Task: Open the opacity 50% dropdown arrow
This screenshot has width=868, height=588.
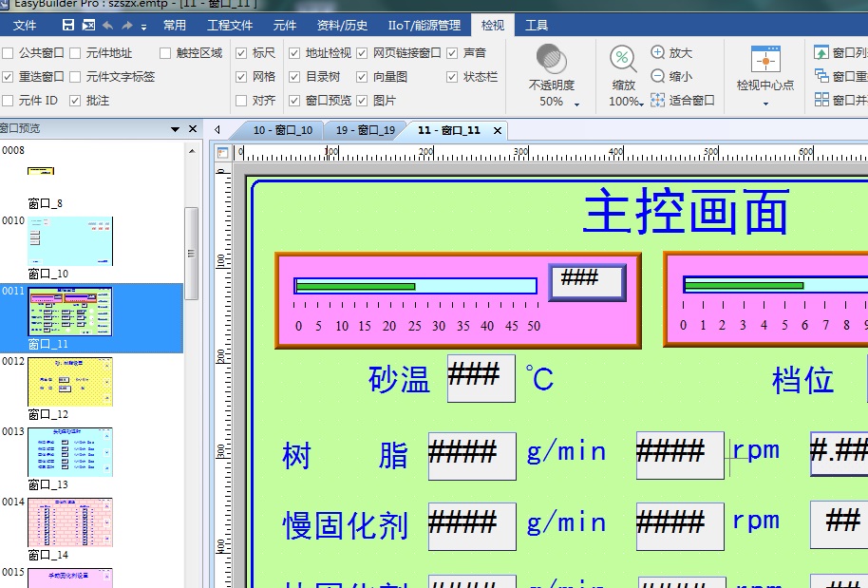Action: coord(576,104)
